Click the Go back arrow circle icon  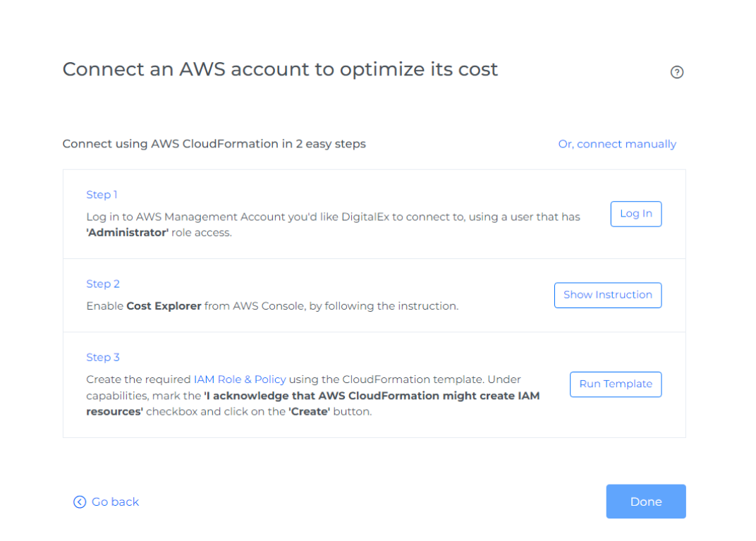(80, 502)
